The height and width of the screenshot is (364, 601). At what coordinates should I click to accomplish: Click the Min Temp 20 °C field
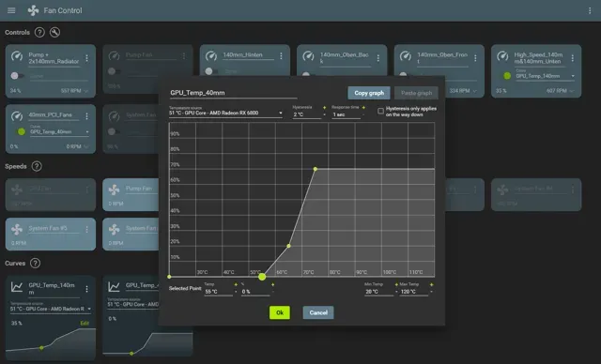[x=379, y=292]
